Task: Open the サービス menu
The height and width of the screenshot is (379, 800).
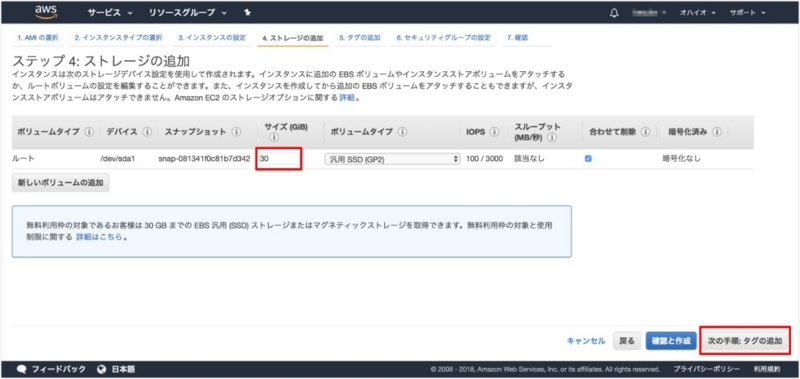Action: point(110,13)
